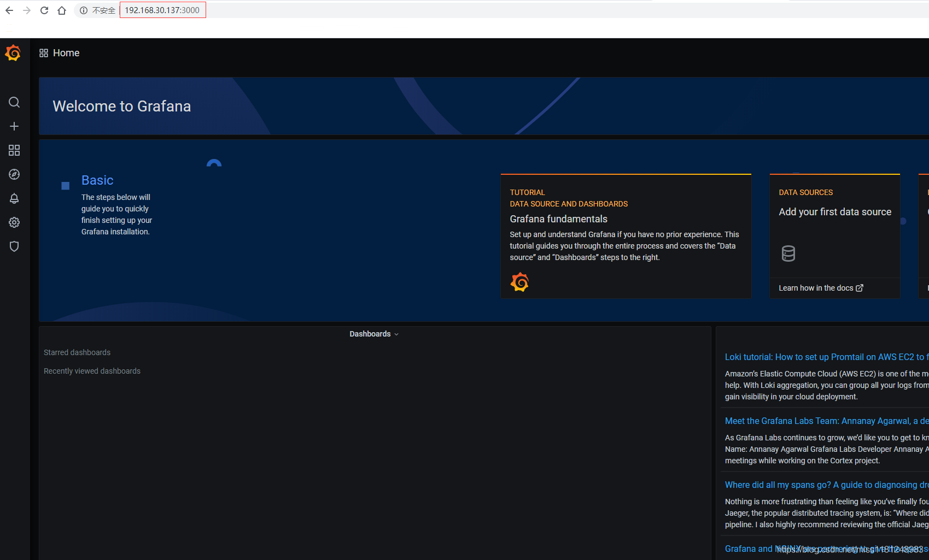Go back using browser back arrow
Screen dimensions: 929x560
point(9,10)
